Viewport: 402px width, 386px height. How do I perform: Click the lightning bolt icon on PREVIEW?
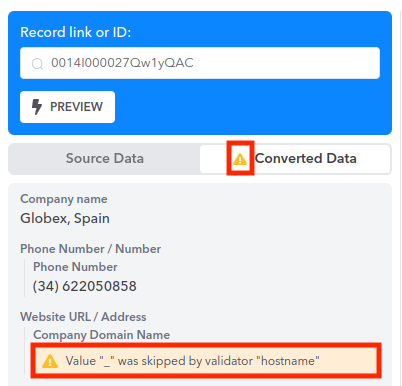pyautogui.click(x=37, y=107)
